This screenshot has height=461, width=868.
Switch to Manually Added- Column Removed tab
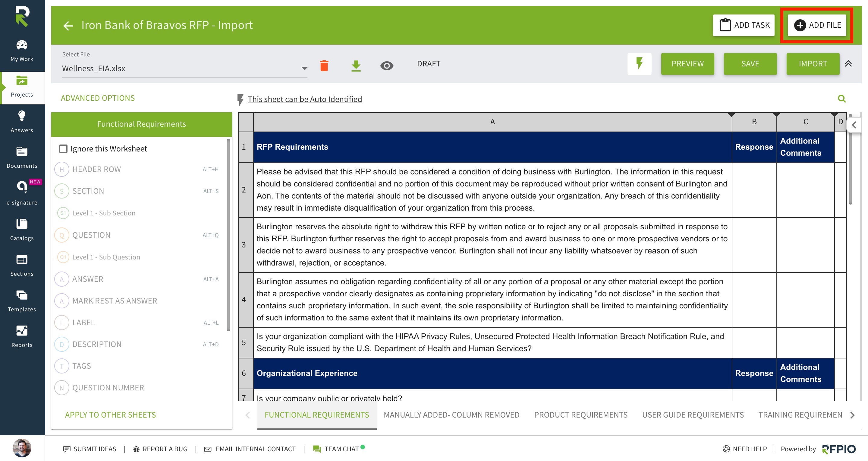(x=451, y=415)
